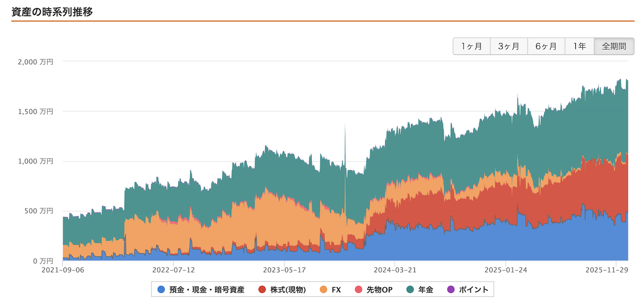
Task: Choose the 1年 range option
Action: click(x=579, y=46)
